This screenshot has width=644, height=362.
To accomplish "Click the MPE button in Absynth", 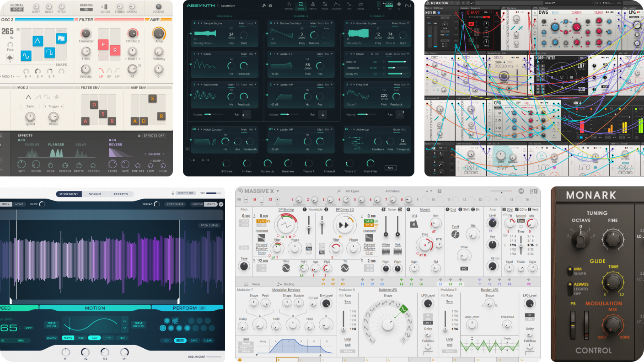I will (x=391, y=168).
